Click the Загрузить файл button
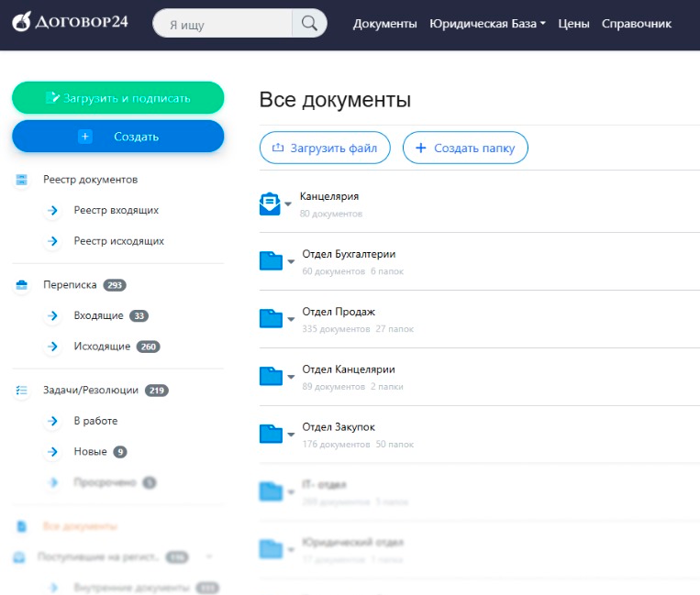Image resolution: width=700 pixels, height=595 pixels. pyautogui.click(x=325, y=148)
